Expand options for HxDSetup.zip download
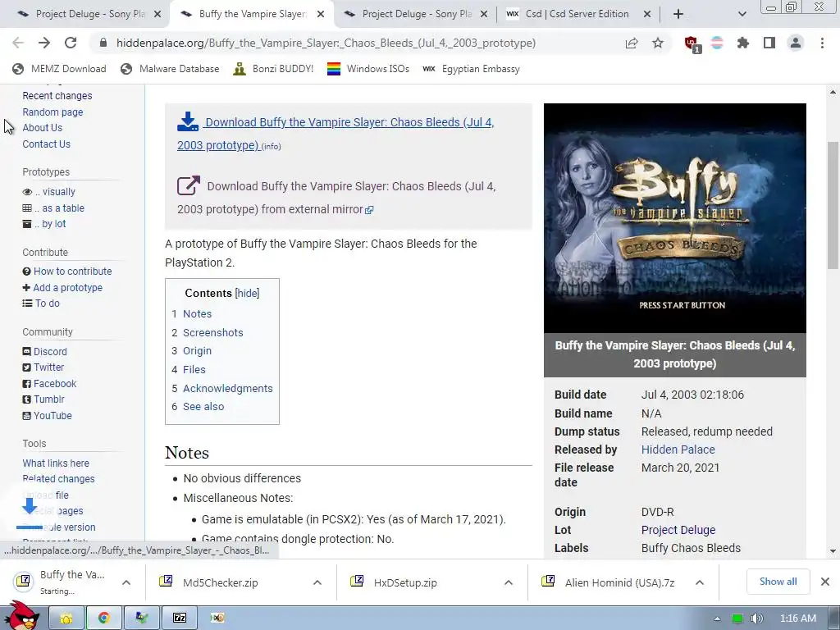 click(x=509, y=582)
